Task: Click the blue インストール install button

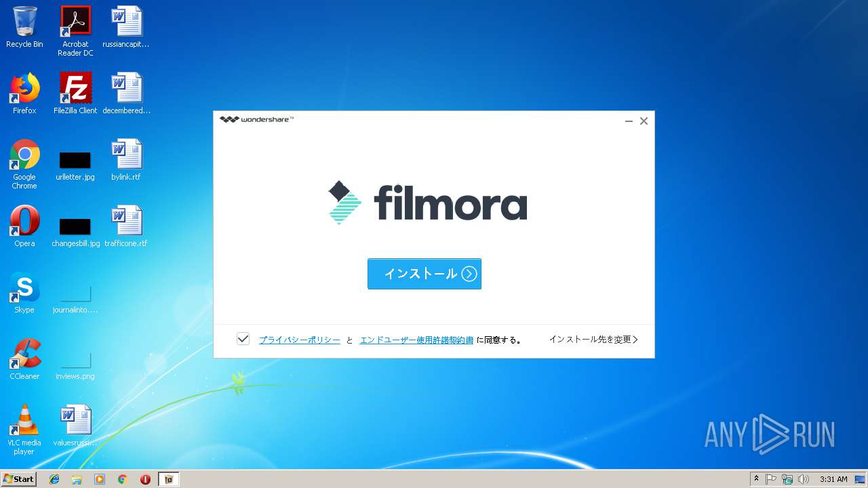Action: [x=425, y=274]
